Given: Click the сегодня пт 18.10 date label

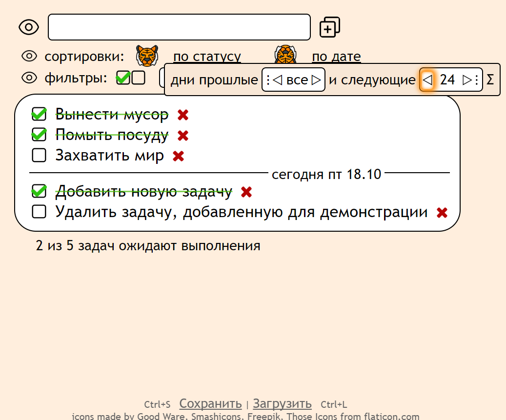Looking at the screenshot, I should [x=326, y=174].
